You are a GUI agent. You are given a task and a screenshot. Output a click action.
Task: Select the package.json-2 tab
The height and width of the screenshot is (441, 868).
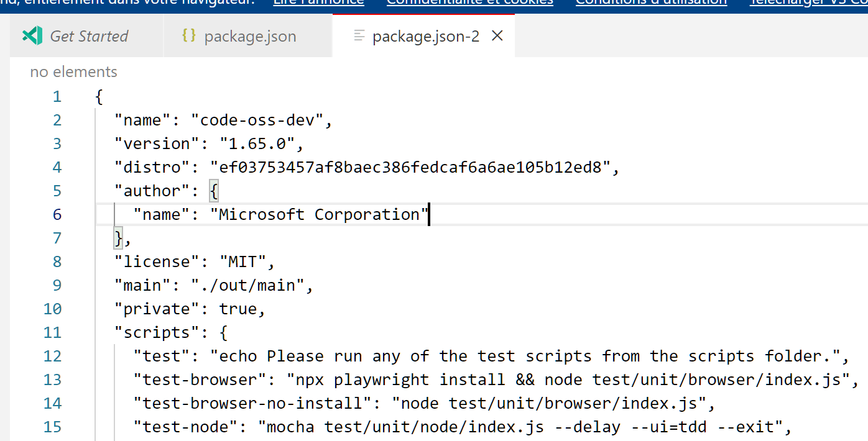click(425, 35)
